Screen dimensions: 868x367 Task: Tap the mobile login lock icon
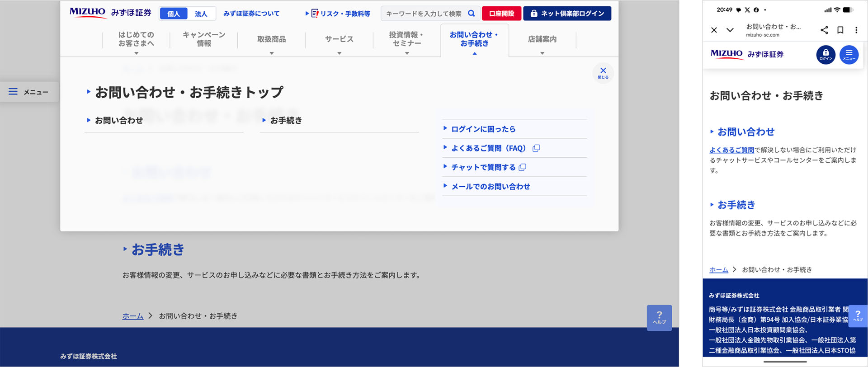[826, 55]
